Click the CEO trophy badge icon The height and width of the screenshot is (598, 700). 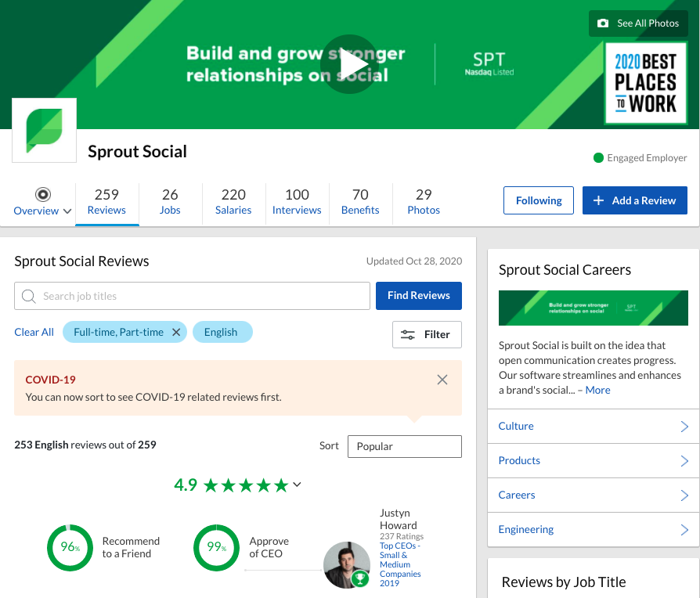(x=360, y=578)
